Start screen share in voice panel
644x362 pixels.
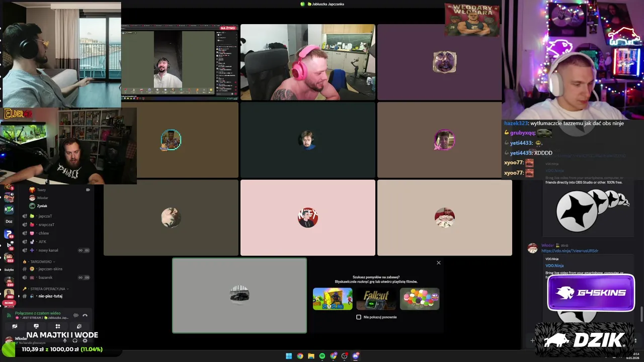tap(36, 326)
